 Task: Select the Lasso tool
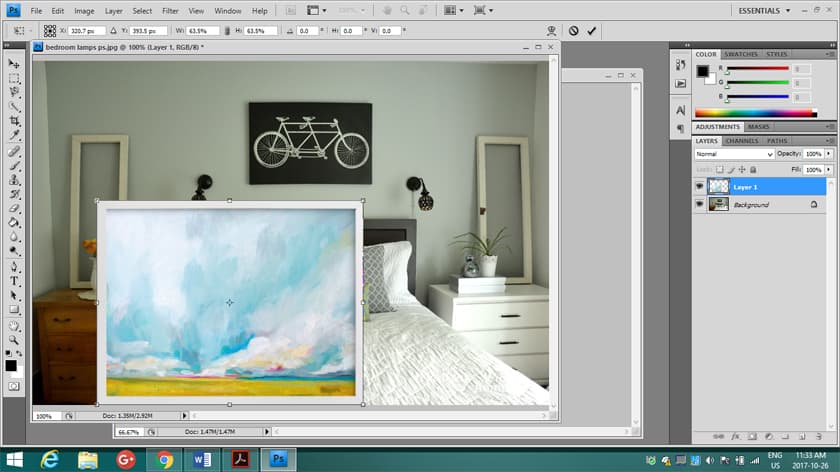point(14,92)
